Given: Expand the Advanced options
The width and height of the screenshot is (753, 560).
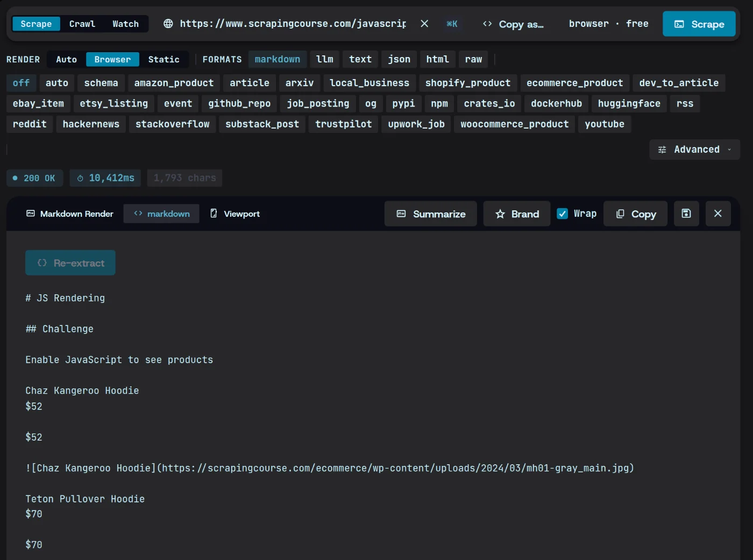Looking at the screenshot, I should click(694, 150).
